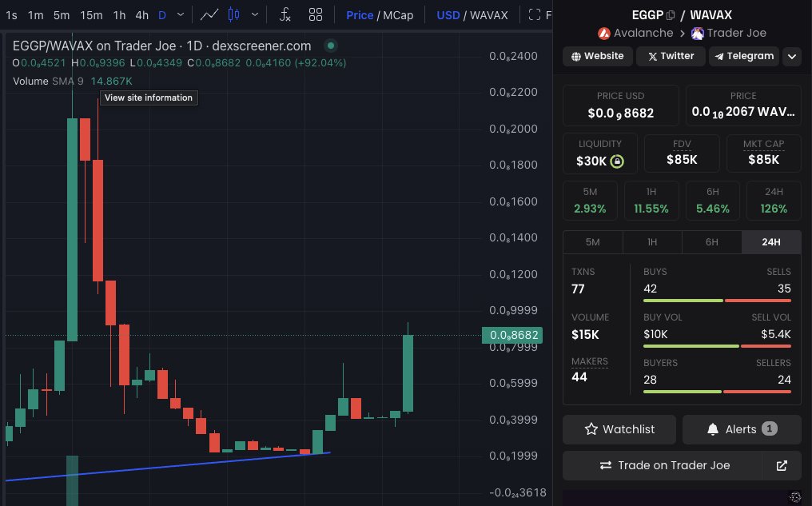The height and width of the screenshot is (506, 812).
Task: Open the project Website link
Action: tap(598, 56)
